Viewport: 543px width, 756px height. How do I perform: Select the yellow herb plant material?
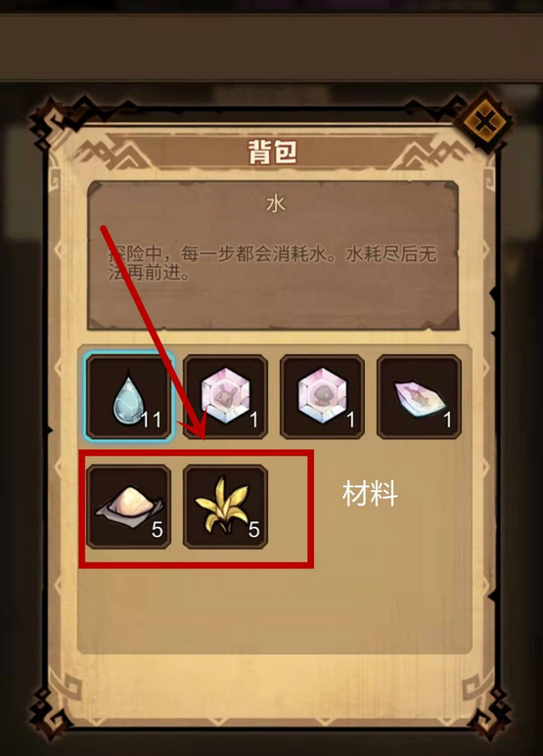pyautogui.click(x=225, y=507)
